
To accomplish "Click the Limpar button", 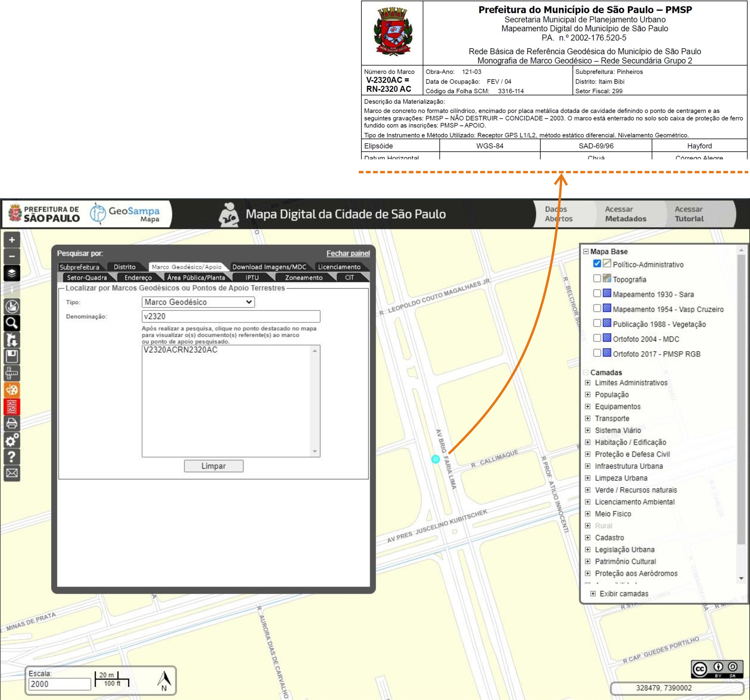I will coord(214,466).
